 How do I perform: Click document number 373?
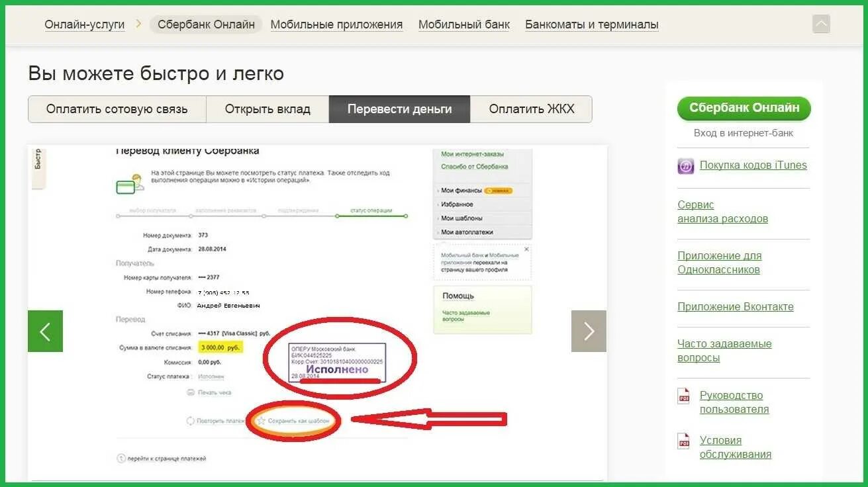[x=203, y=236]
